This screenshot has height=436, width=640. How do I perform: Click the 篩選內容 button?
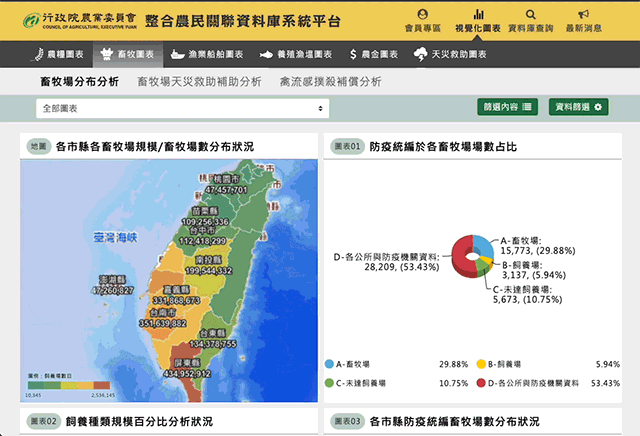508,107
